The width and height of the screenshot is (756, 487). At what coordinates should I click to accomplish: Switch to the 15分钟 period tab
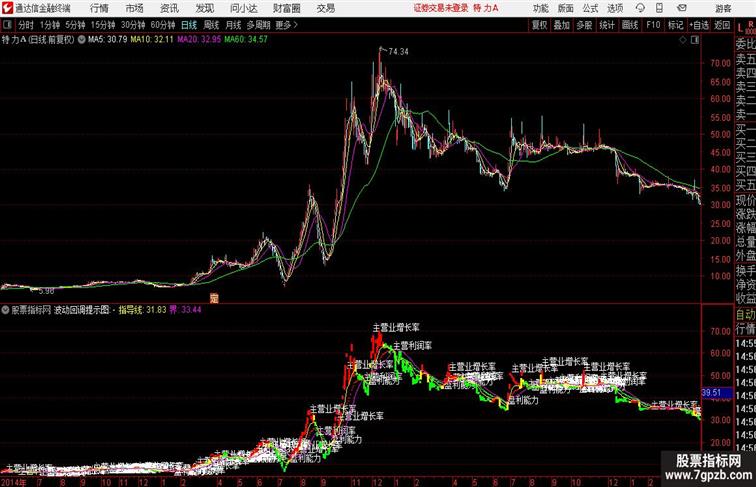tap(103, 25)
